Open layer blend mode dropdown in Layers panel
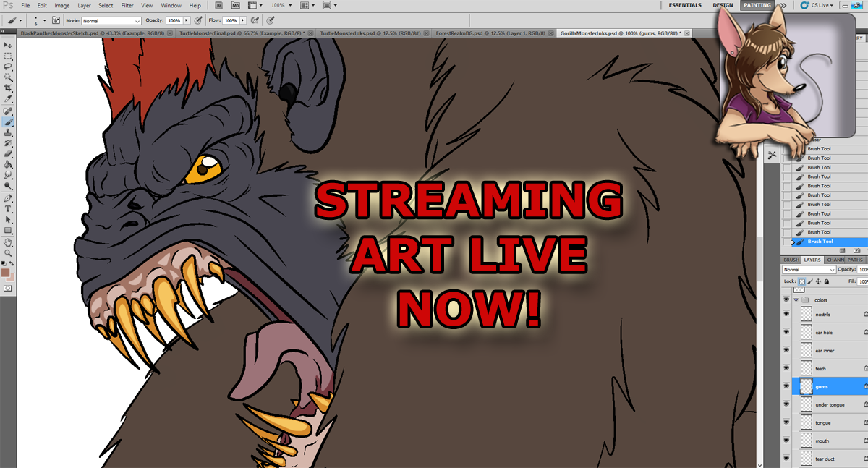This screenshot has width=868, height=468. coord(809,270)
